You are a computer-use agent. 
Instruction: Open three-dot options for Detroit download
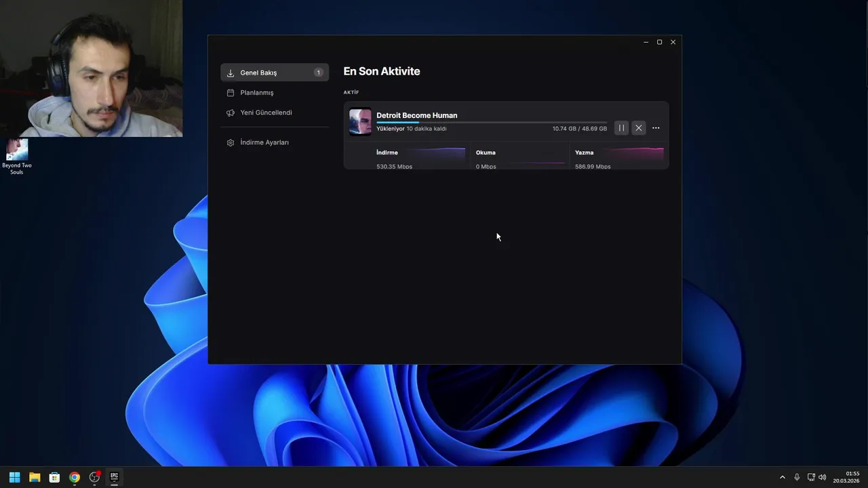tap(656, 128)
